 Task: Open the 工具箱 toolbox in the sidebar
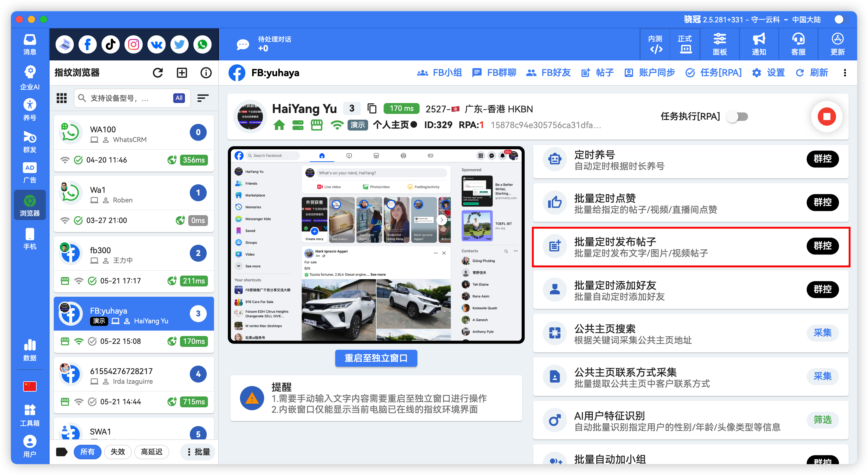click(x=30, y=414)
